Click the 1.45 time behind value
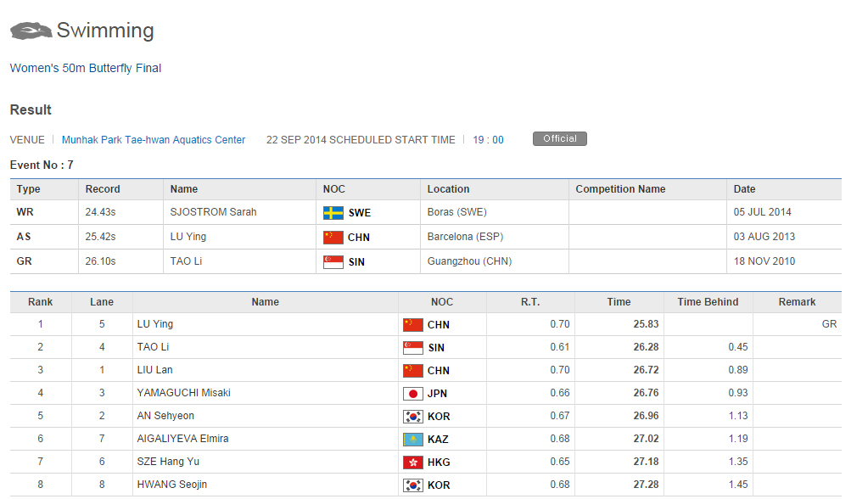The image size is (868, 499). [x=738, y=485]
